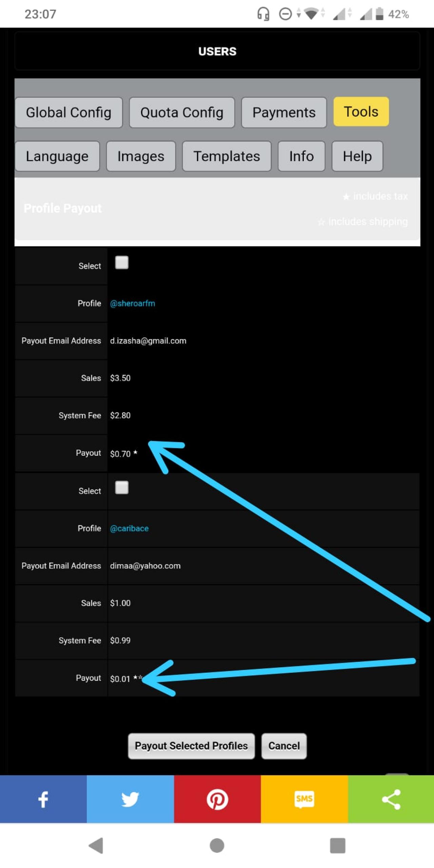Switch to the Payments tab
434x868 pixels.
tap(284, 113)
